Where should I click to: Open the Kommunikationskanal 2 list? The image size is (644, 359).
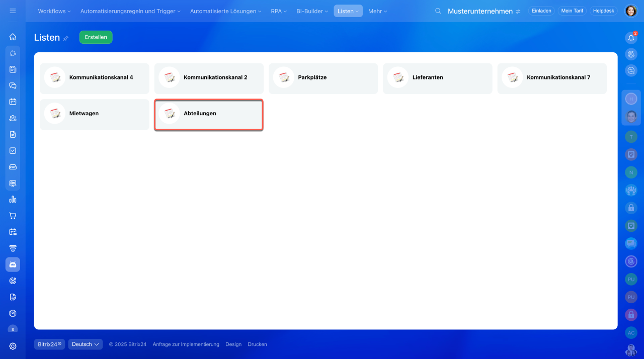[x=209, y=78]
